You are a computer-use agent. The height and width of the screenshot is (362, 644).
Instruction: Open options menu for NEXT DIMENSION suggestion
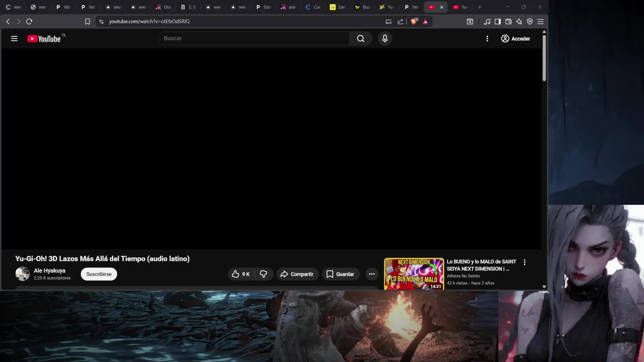pyautogui.click(x=524, y=262)
